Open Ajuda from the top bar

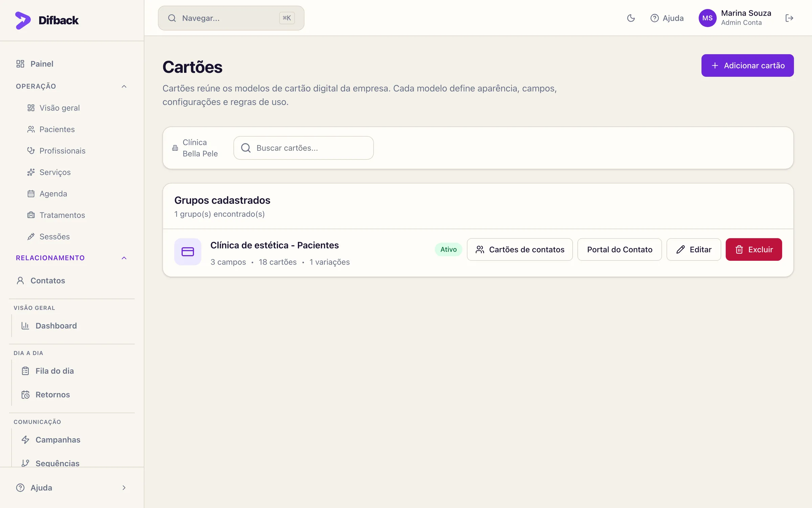pos(667,18)
